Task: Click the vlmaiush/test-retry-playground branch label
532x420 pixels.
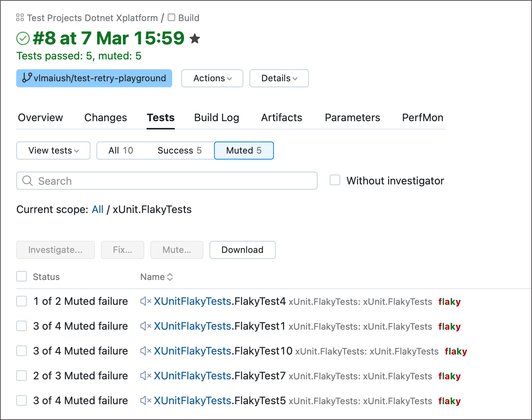Action: click(x=94, y=78)
